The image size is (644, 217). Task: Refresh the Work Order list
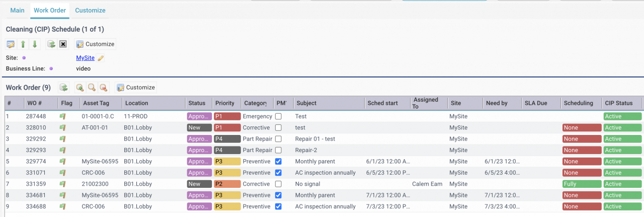click(x=64, y=88)
